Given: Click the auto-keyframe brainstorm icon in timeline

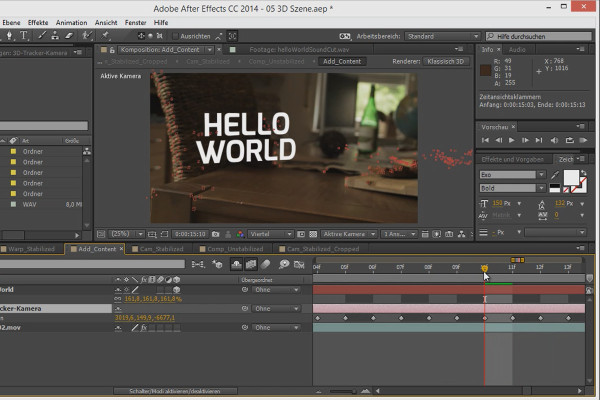Looking at the screenshot, I should coord(284,264).
